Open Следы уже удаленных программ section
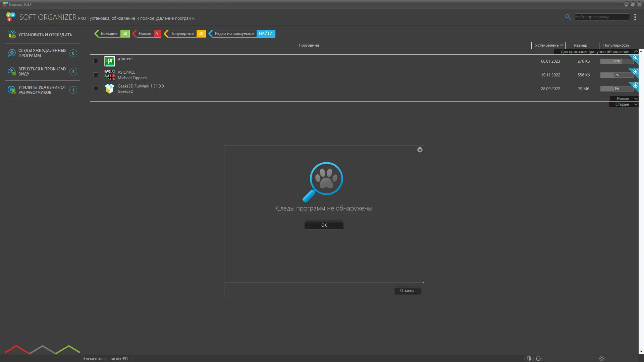Screen dimensions: 644x362 42,53
